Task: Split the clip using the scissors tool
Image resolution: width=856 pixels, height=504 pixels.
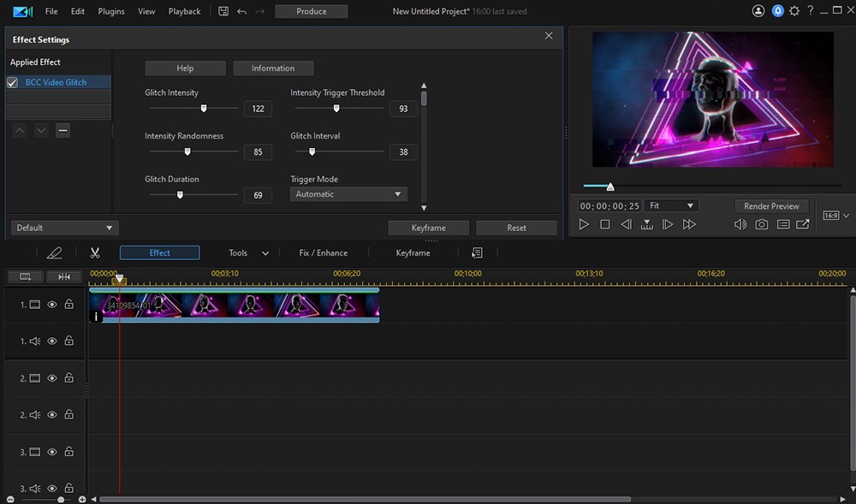Action: (95, 252)
